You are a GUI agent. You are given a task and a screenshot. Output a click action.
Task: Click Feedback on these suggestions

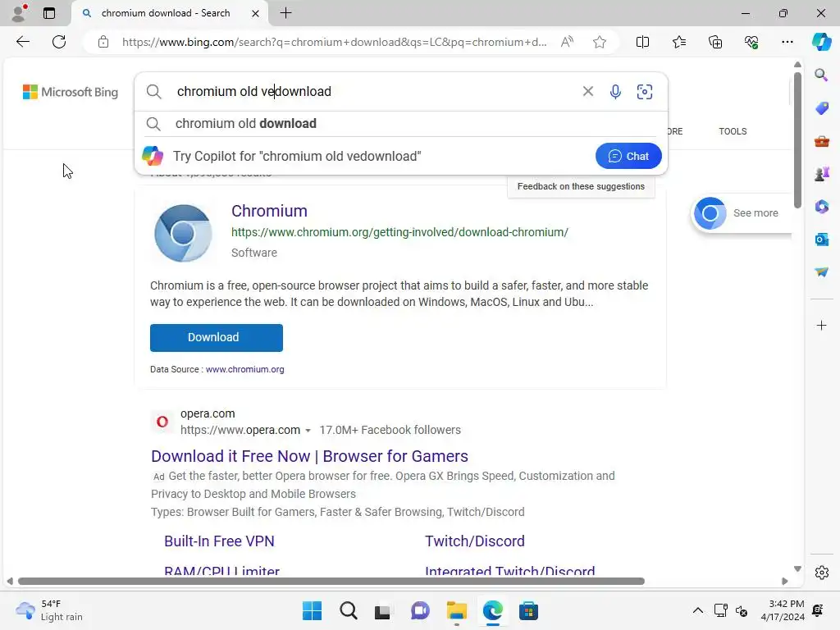click(581, 186)
